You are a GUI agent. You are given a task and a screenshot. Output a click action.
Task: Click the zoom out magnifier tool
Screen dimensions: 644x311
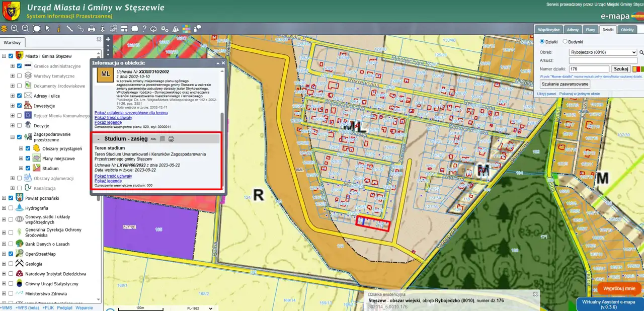pyautogui.click(x=25, y=29)
